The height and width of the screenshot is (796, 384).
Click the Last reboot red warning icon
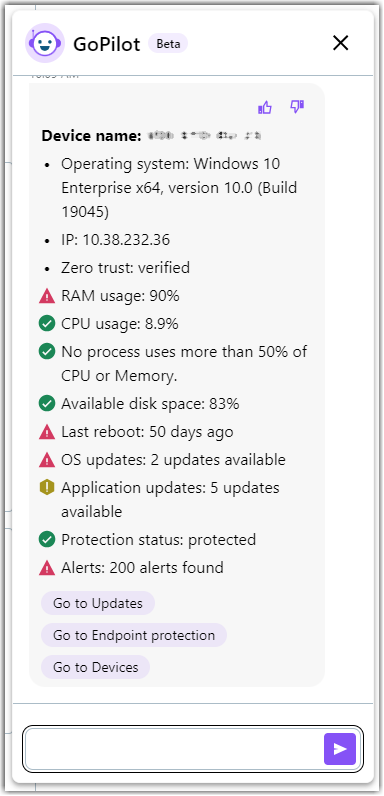[47, 432]
